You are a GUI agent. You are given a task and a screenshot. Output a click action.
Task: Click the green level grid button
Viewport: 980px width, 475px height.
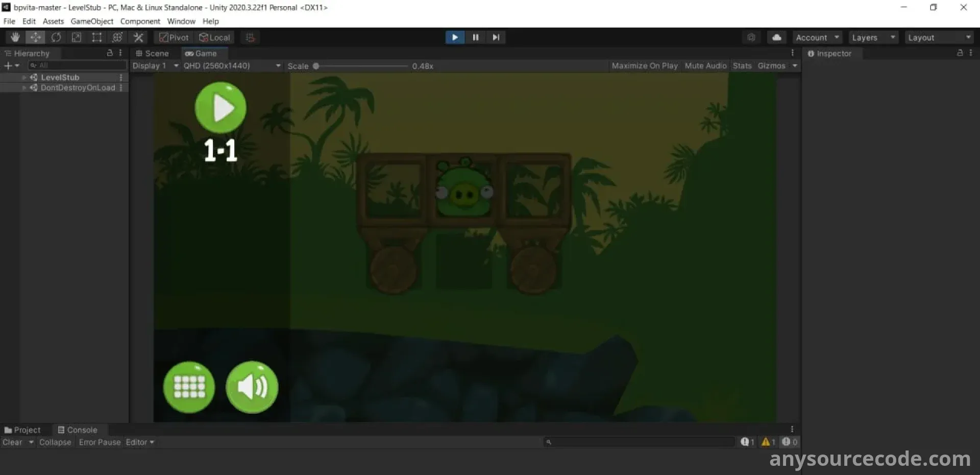click(189, 387)
